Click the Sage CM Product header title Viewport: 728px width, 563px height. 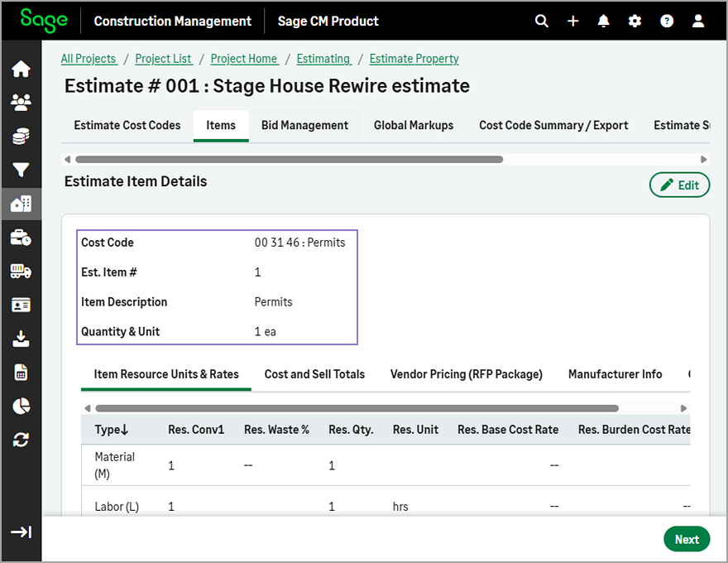point(328,22)
